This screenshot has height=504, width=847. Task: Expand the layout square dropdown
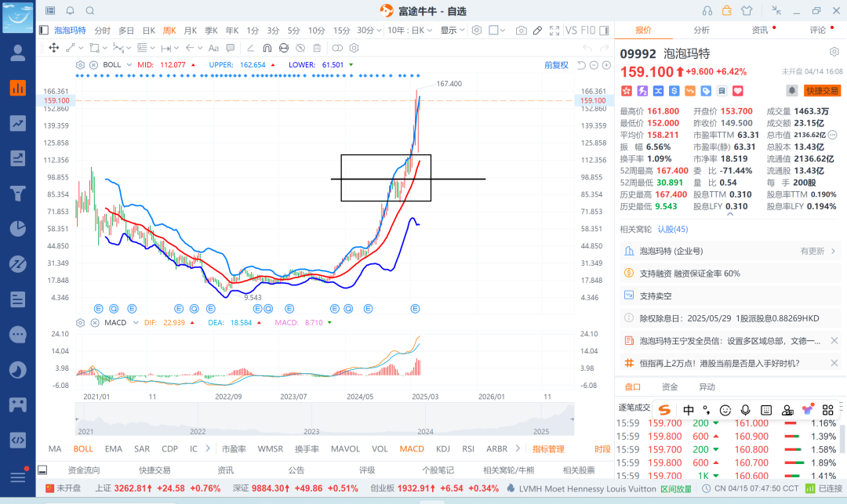(x=503, y=31)
